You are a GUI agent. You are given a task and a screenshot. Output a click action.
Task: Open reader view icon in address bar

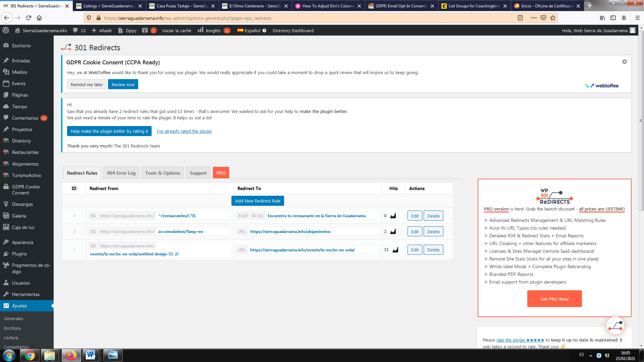click(520, 18)
